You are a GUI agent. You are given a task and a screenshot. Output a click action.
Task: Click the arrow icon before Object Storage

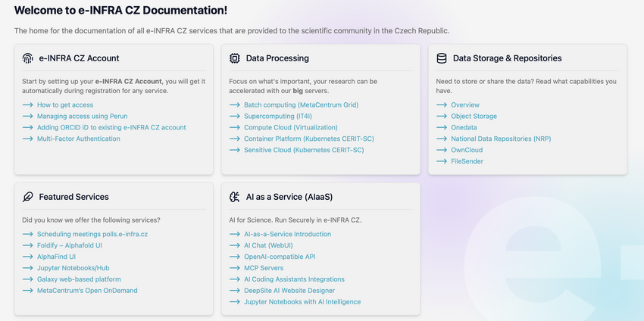point(442,116)
